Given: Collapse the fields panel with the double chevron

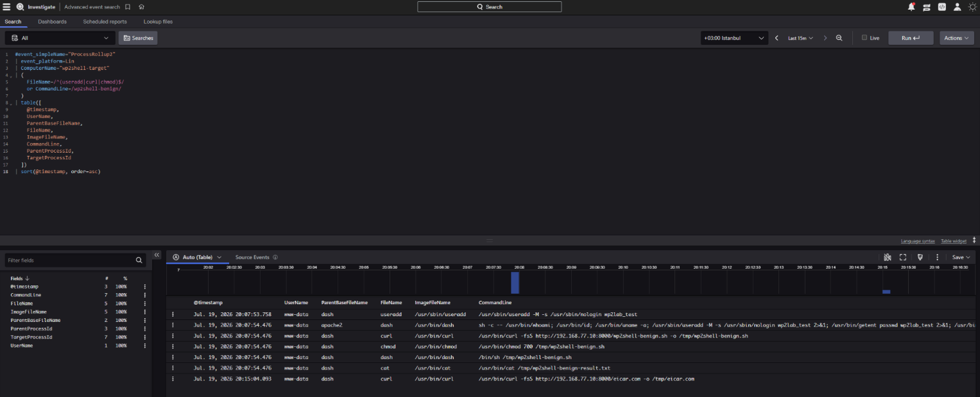Looking at the screenshot, I should tap(157, 255).
